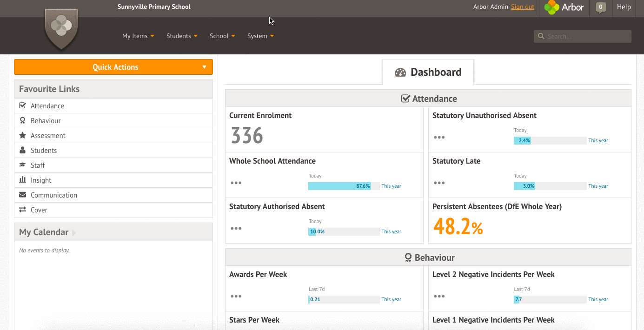This screenshot has height=330, width=644.
Task: Open Statutory Unauthorised Absent ellipsis options
Action: [x=439, y=137]
